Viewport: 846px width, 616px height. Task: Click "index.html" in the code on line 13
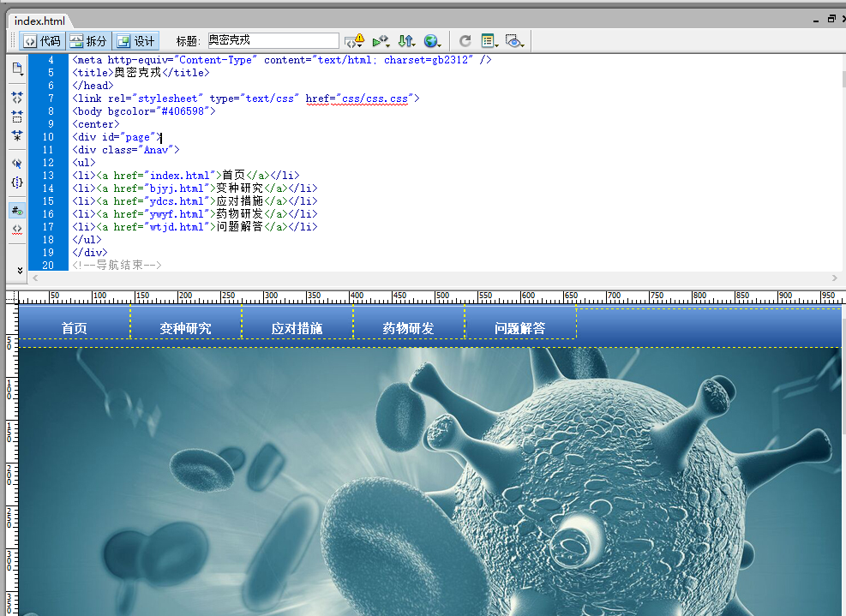(179, 176)
